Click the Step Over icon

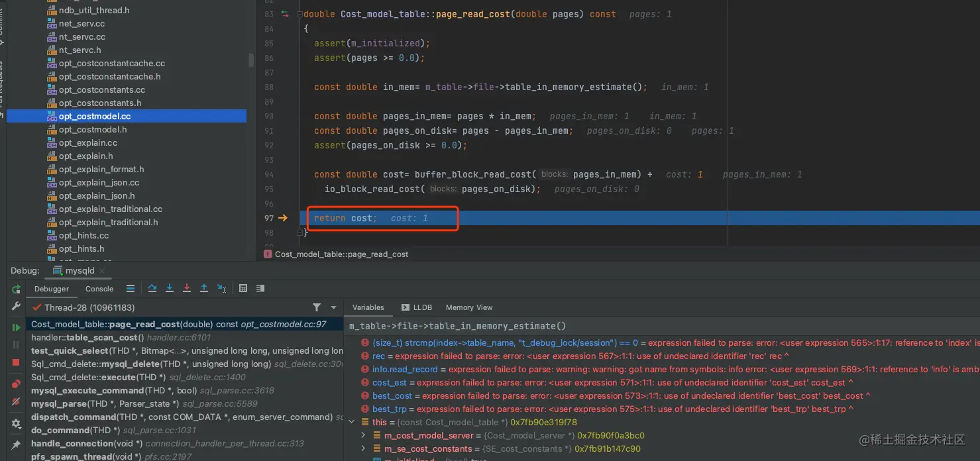pos(152,288)
